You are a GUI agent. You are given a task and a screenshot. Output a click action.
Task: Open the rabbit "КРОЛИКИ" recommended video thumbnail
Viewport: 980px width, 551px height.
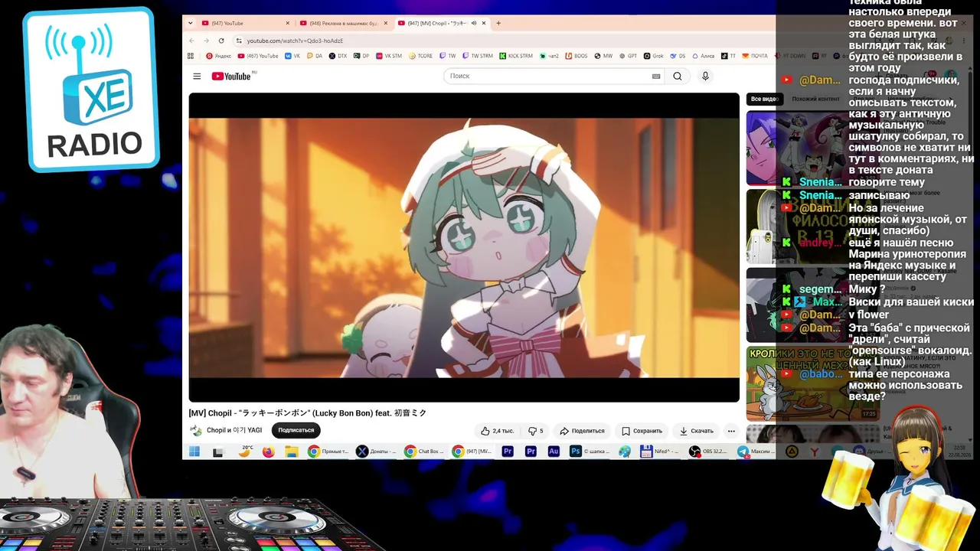click(x=812, y=383)
